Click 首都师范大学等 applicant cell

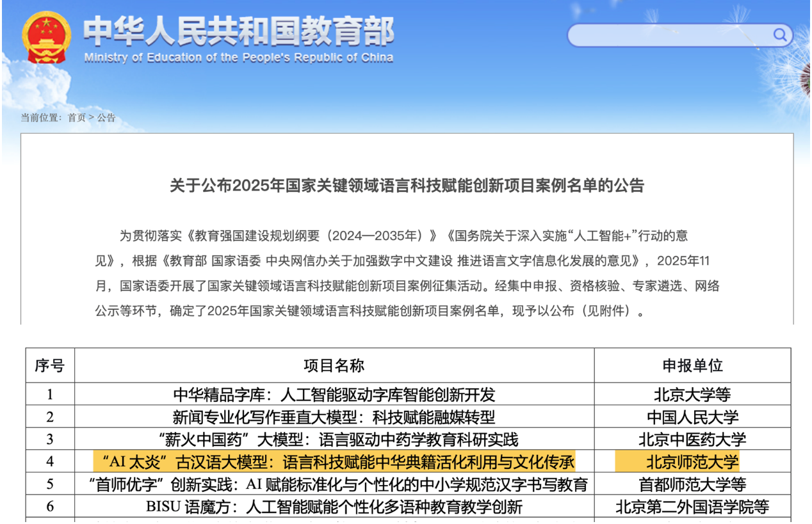tap(692, 484)
